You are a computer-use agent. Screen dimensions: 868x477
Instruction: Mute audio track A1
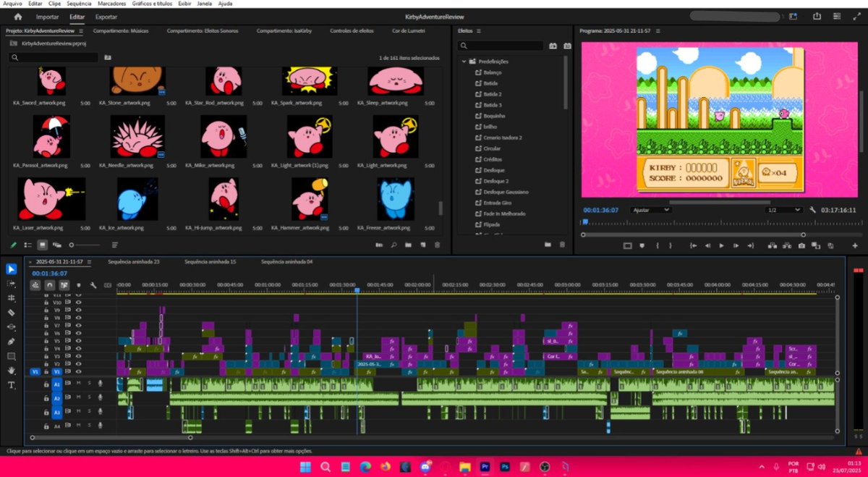pyautogui.click(x=78, y=383)
